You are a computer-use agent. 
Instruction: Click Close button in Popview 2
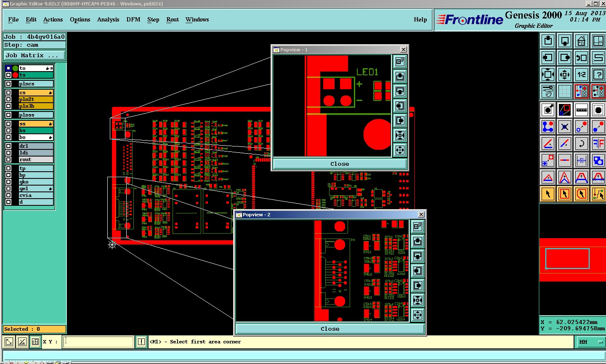(330, 329)
